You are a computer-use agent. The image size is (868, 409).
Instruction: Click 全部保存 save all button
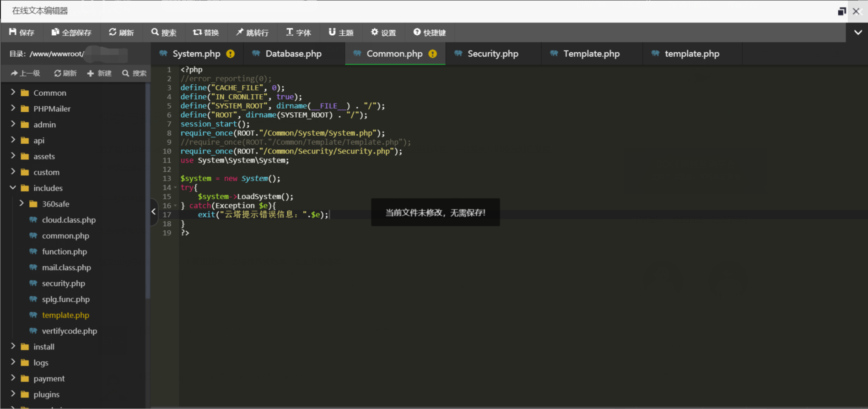click(x=71, y=33)
